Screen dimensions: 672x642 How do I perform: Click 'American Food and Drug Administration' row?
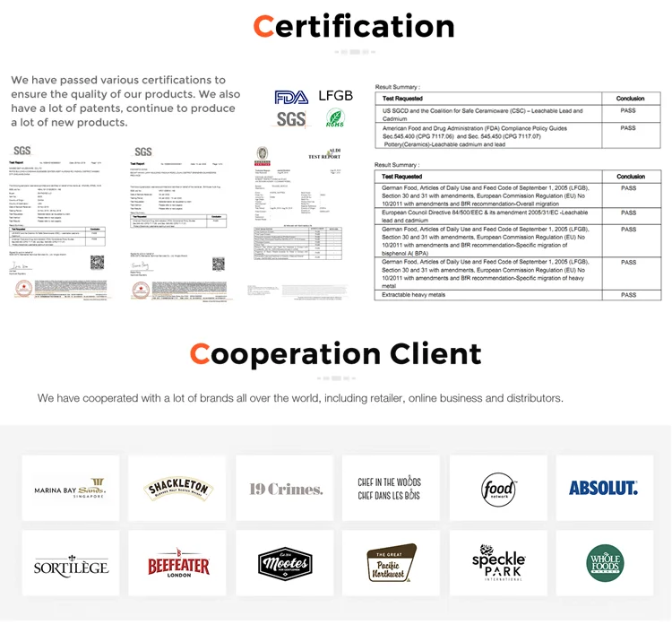(x=518, y=136)
